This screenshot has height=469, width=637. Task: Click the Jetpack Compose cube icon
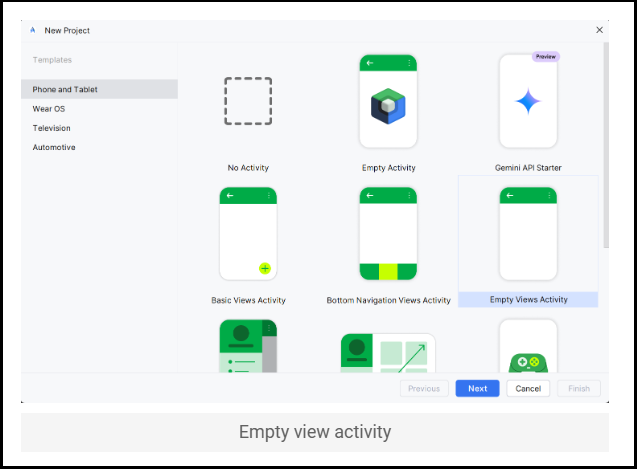pos(388,105)
